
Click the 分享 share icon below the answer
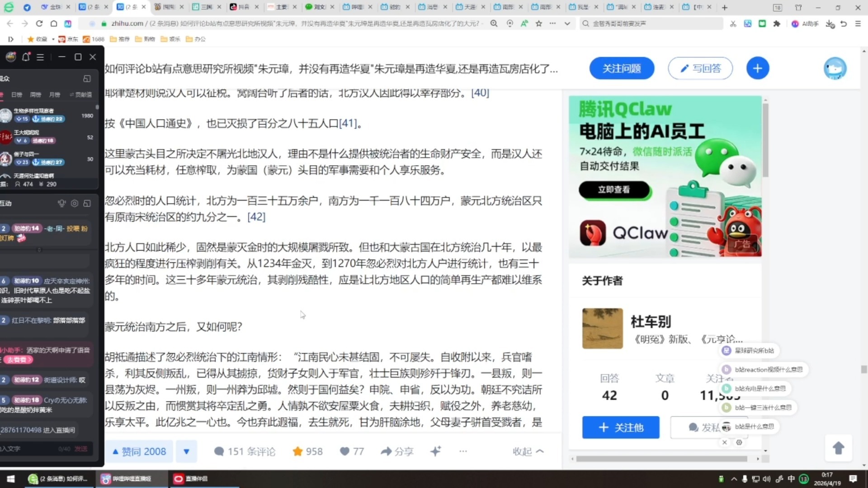pos(397,451)
